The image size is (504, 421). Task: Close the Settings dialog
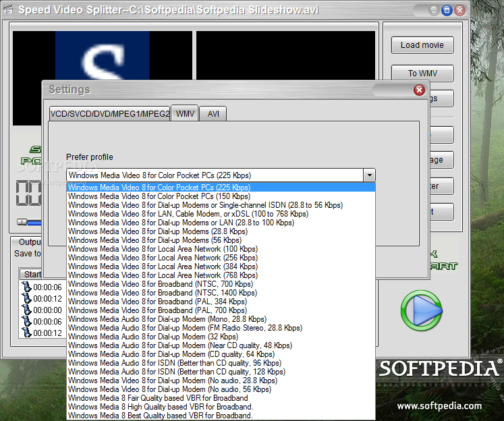419,90
